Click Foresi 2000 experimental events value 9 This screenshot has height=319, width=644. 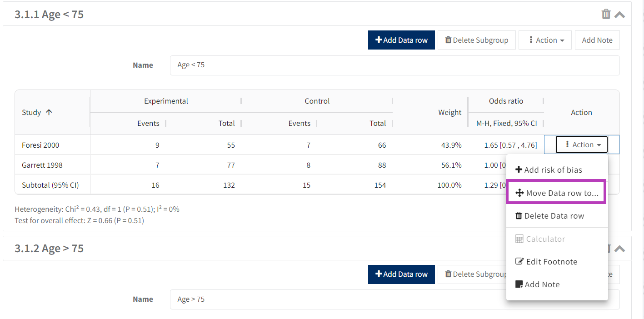pyautogui.click(x=157, y=145)
